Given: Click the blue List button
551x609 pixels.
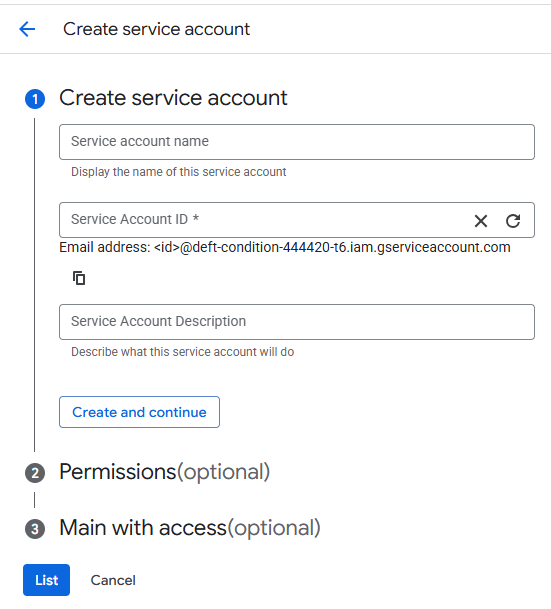Looking at the screenshot, I should pyautogui.click(x=47, y=580).
